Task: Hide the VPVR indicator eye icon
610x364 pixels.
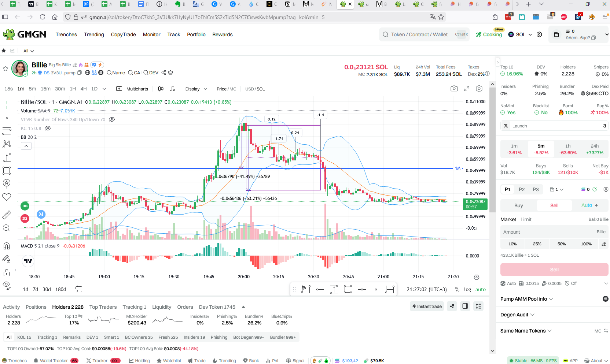Action: (112, 119)
